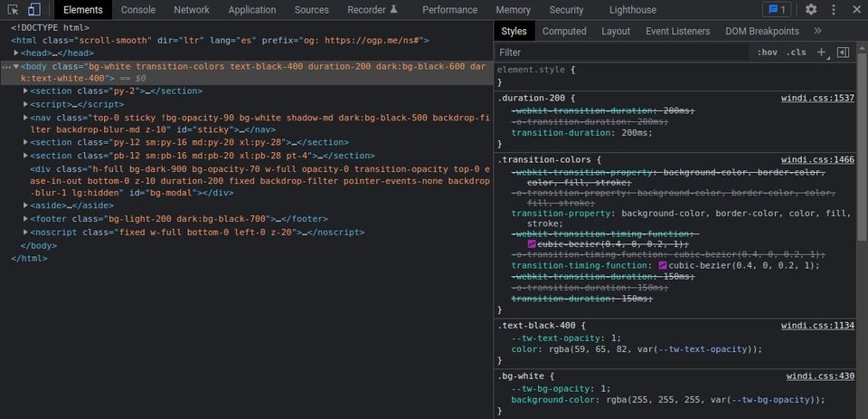This screenshot has width=868, height=419.
Task: Close the DevTools panel
Action: 856,9
